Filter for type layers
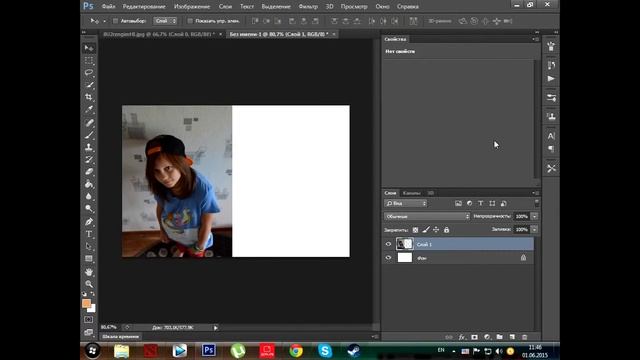This screenshot has height=360, width=640. (x=481, y=203)
